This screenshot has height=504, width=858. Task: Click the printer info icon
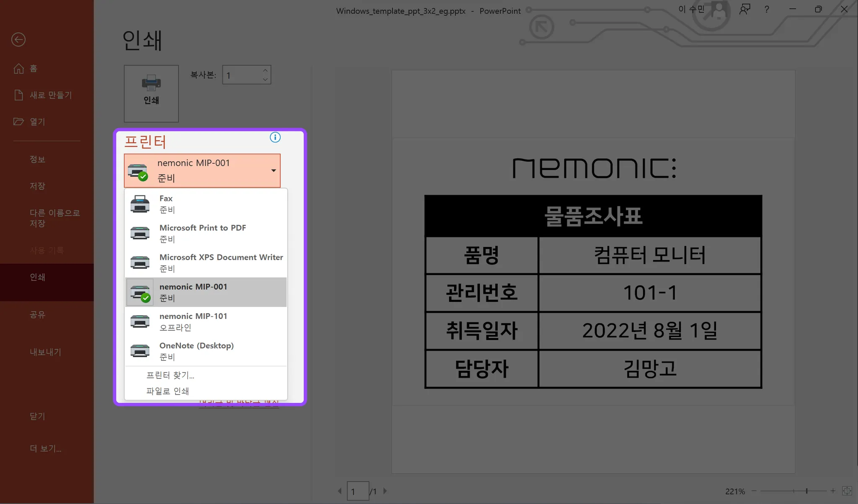(275, 137)
